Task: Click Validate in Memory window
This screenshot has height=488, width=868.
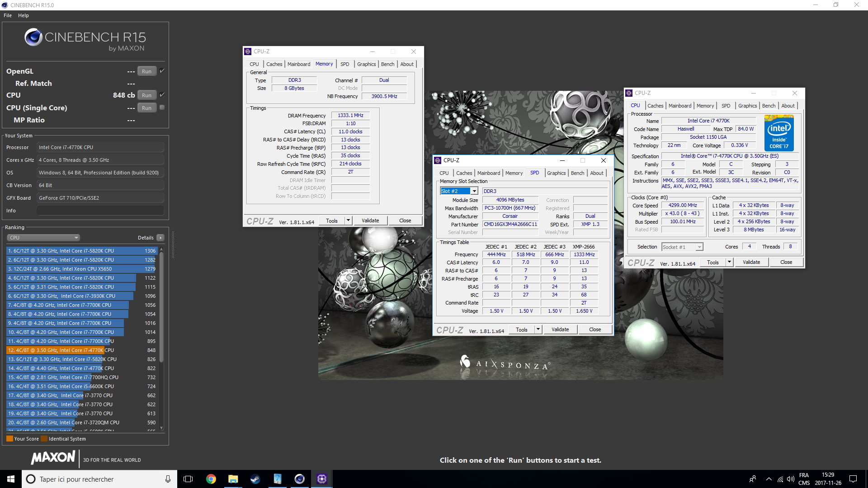Action: pyautogui.click(x=370, y=221)
